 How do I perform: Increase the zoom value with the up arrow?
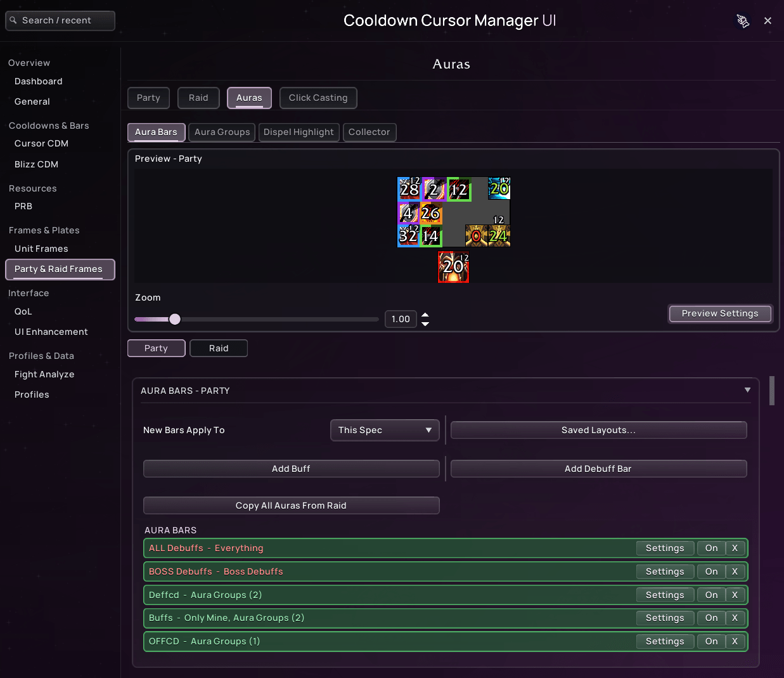coord(425,315)
